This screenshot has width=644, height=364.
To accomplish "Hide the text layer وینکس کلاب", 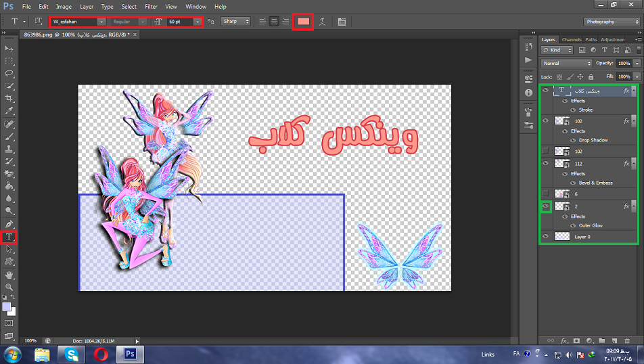I will 545,91.
